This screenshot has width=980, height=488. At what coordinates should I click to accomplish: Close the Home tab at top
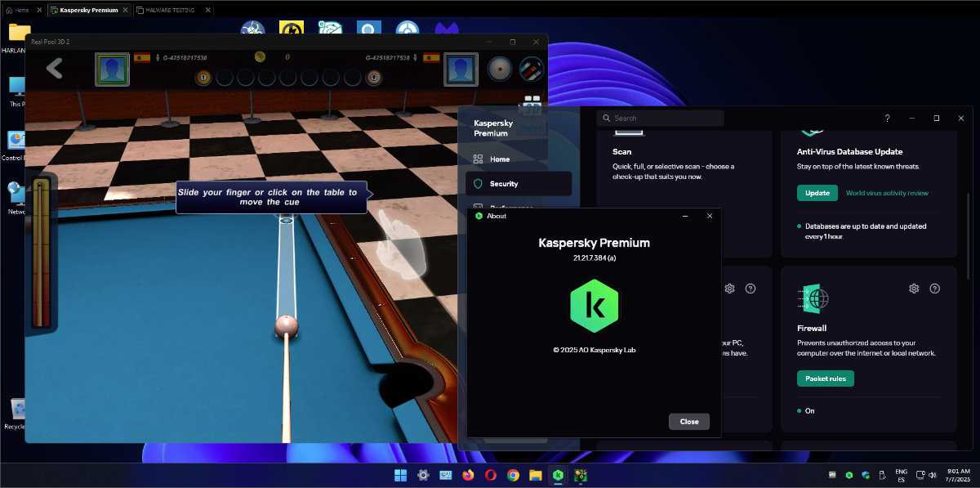pos(38,10)
